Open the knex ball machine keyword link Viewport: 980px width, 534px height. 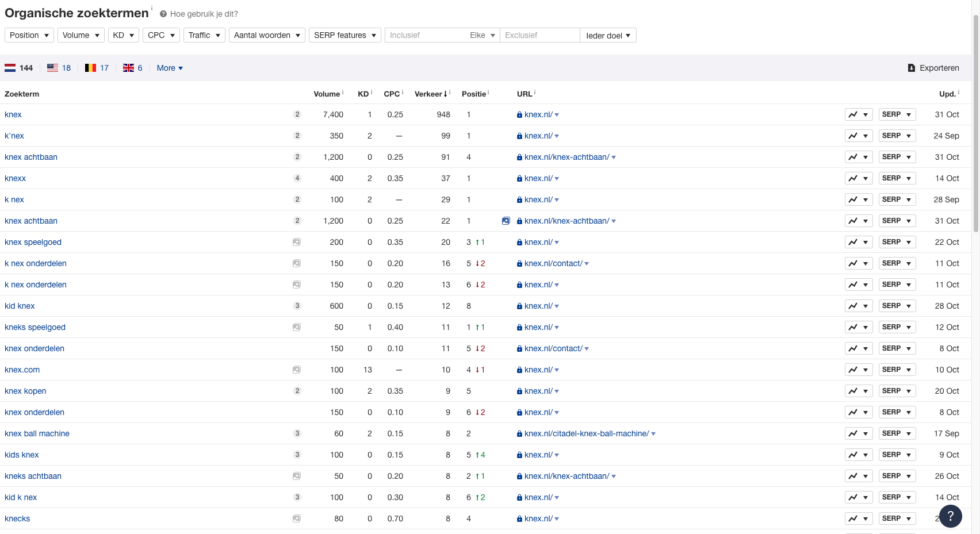pyautogui.click(x=37, y=433)
